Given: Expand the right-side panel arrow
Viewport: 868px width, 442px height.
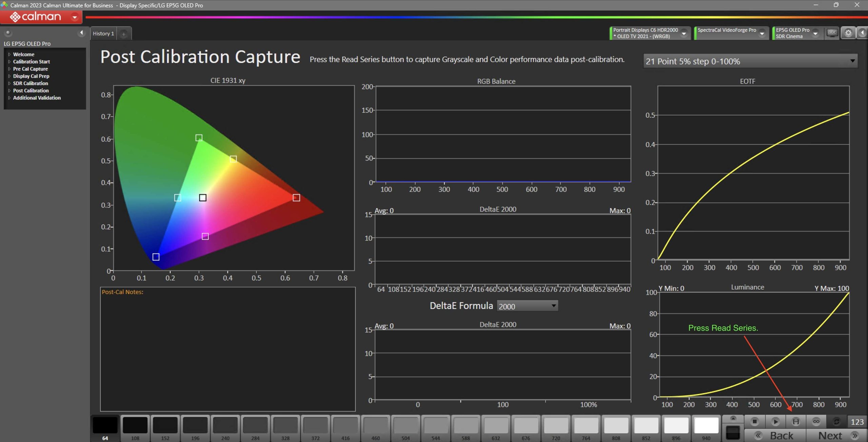Looking at the screenshot, I should [862, 33].
